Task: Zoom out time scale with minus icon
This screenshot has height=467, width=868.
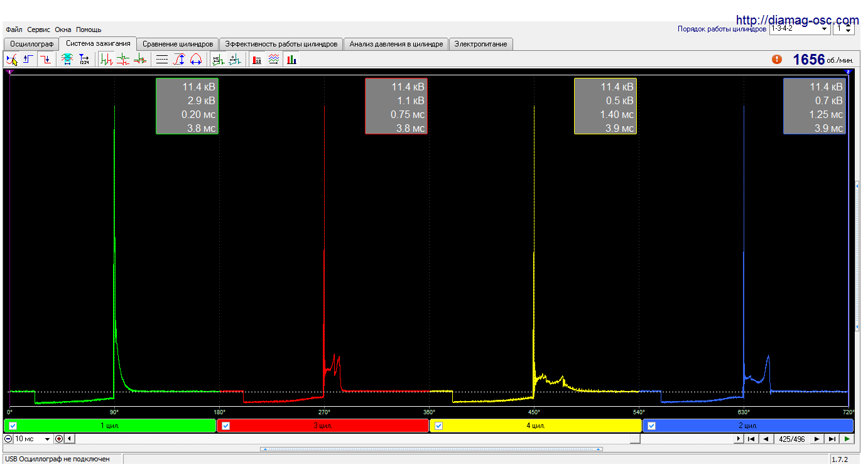Action: pyautogui.click(x=8, y=439)
